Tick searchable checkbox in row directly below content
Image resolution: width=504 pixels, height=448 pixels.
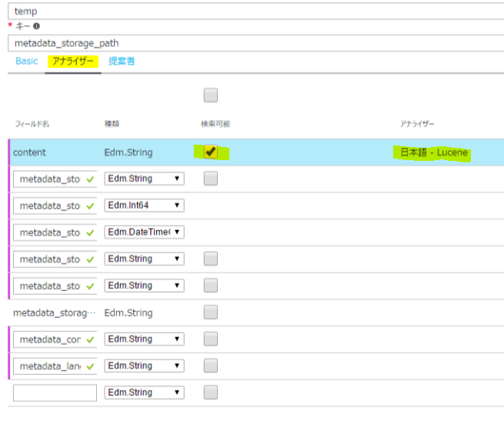click(x=211, y=179)
